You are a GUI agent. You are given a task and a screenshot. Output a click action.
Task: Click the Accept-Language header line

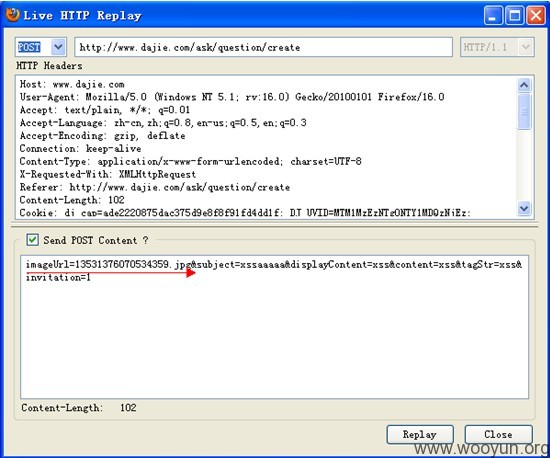pyautogui.click(x=163, y=123)
